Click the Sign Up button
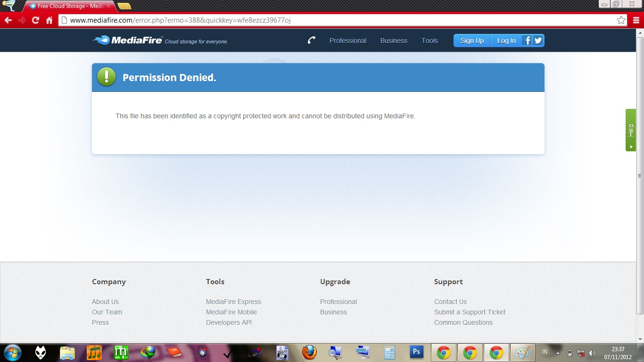 pyautogui.click(x=472, y=41)
